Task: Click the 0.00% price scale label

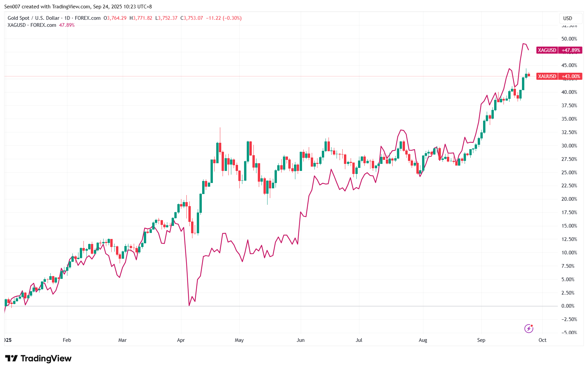Action: coord(568,306)
